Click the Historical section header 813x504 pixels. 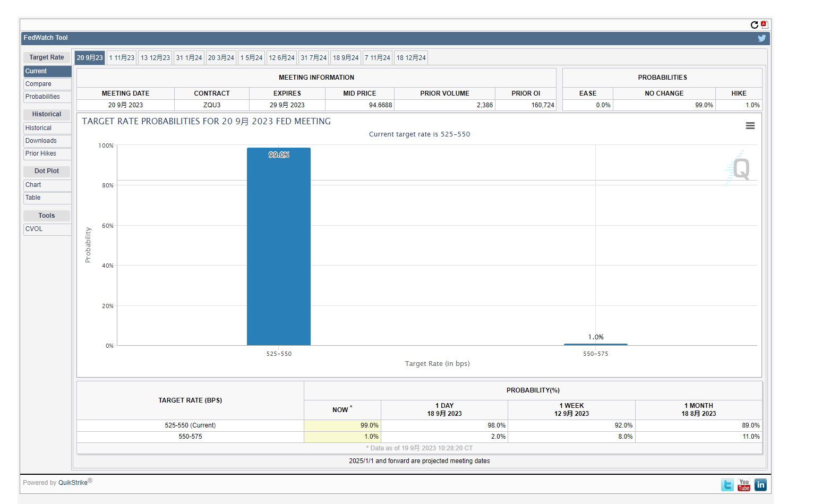coord(47,114)
